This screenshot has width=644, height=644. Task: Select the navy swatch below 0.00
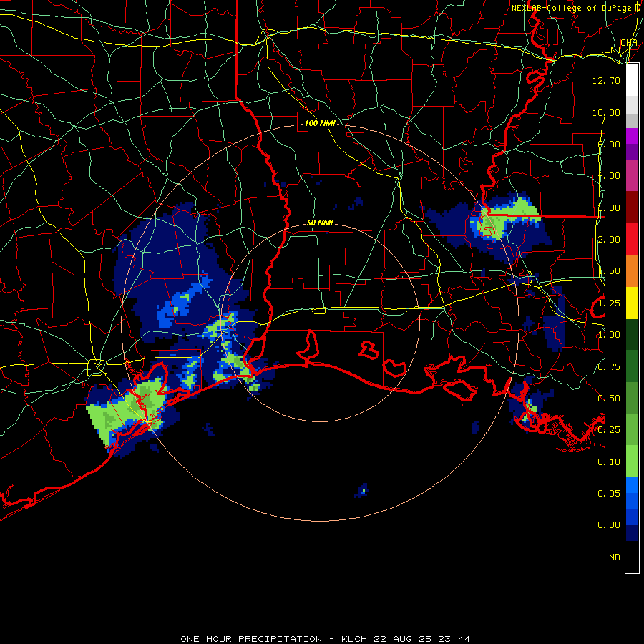pos(632,533)
